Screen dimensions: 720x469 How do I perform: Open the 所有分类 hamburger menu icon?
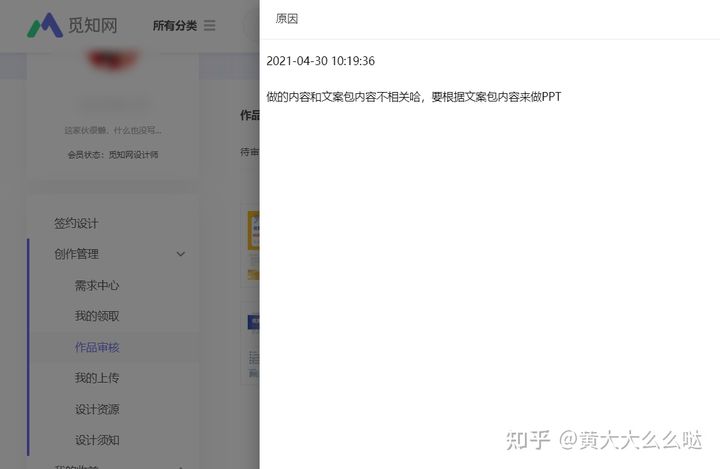(x=209, y=25)
